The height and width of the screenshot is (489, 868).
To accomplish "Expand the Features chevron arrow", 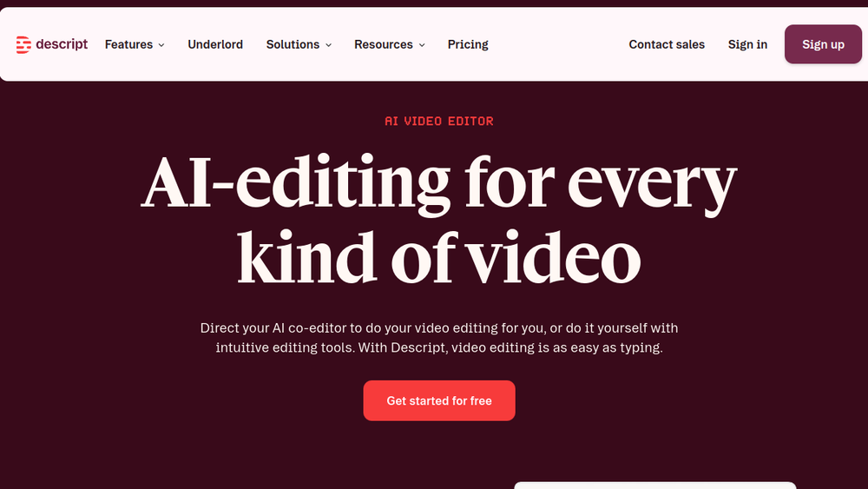I will click(x=161, y=45).
